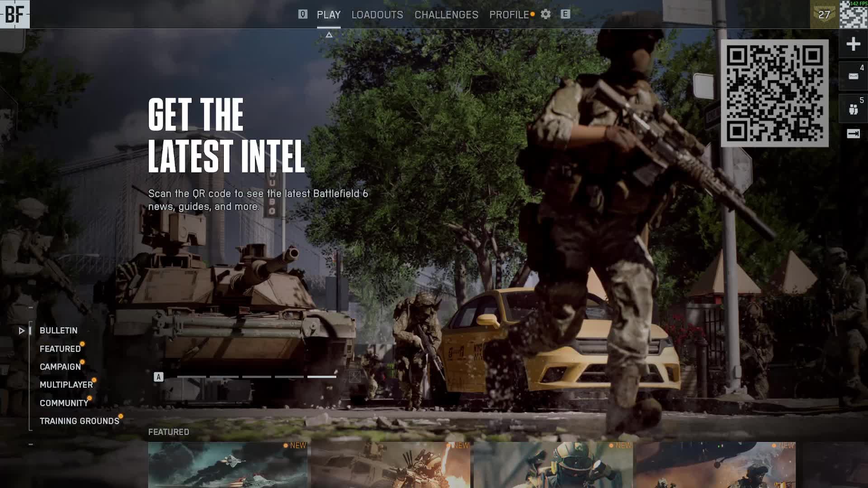Open the Profile tab
This screenshot has width=868, height=488.
click(x=509, y=15)
